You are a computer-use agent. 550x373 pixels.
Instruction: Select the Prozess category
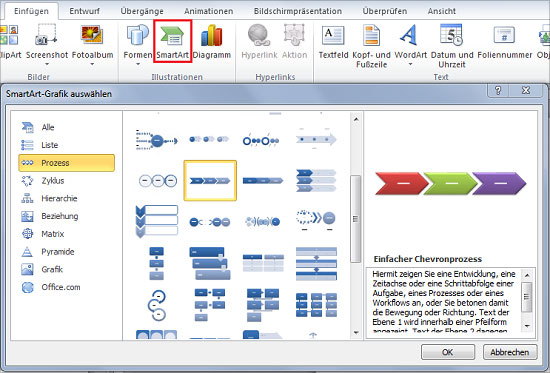point(66,163)
